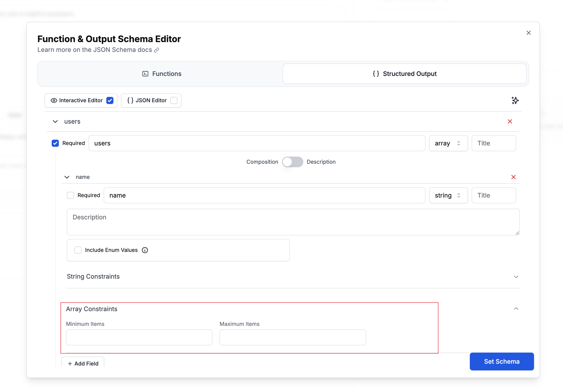Open the string type dropdown

[448, 195]
